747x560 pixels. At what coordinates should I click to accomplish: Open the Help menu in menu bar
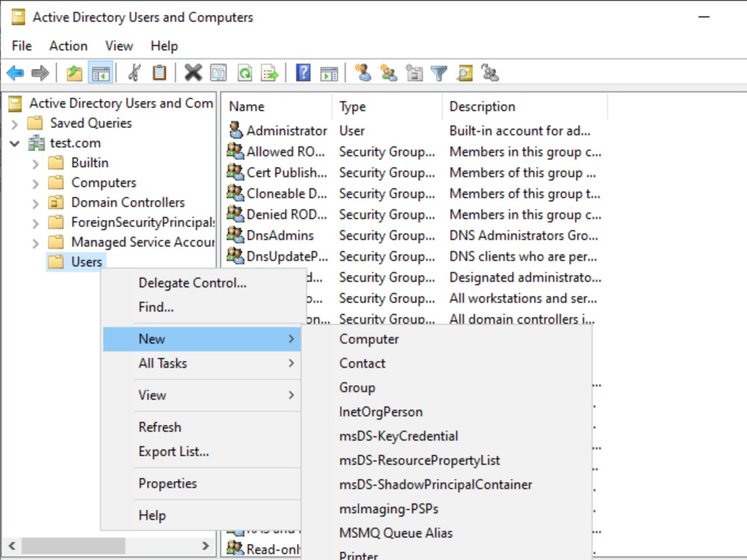pyautogui.click(x=164, y=46)
